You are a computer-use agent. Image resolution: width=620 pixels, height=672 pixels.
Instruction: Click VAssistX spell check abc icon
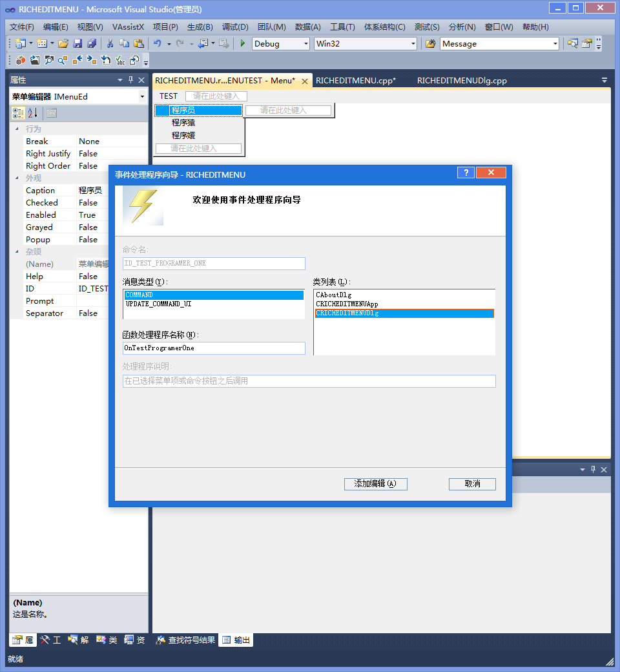click(x=120, y=61)
